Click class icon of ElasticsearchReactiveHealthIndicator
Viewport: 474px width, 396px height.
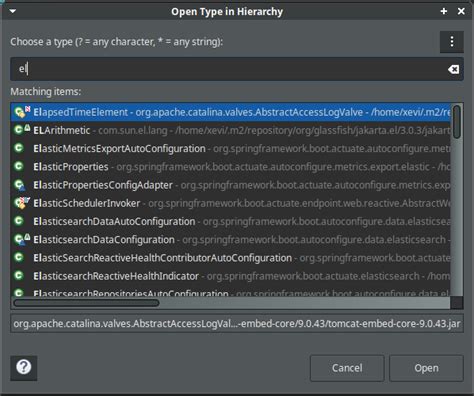[x=19, y=276]
